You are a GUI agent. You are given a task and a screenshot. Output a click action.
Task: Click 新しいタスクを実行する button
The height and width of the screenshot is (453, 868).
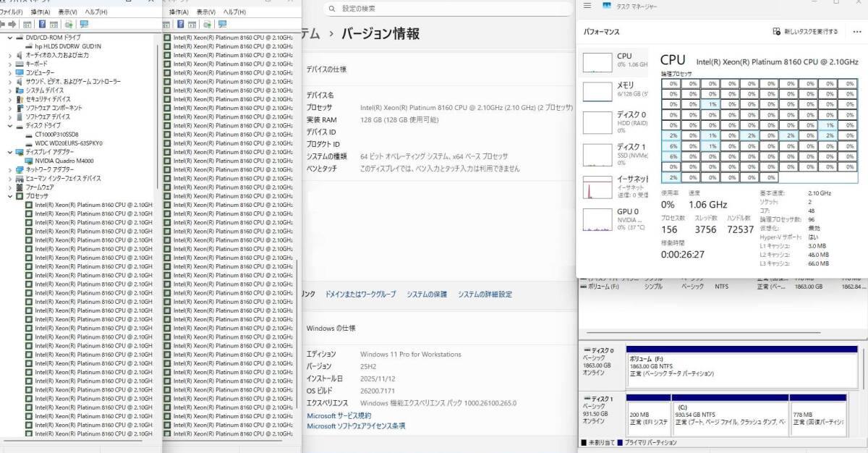click(805, 32)
